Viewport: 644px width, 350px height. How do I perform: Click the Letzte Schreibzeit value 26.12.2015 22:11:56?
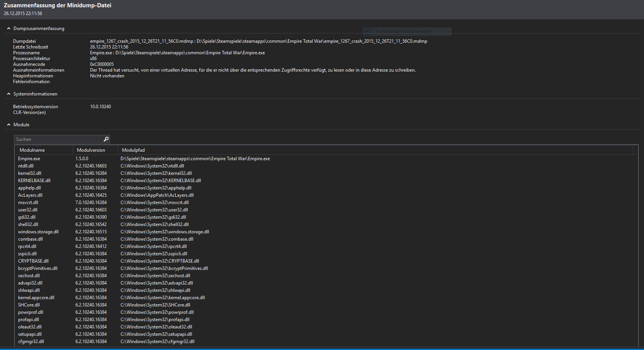click(x=109, y=47)
